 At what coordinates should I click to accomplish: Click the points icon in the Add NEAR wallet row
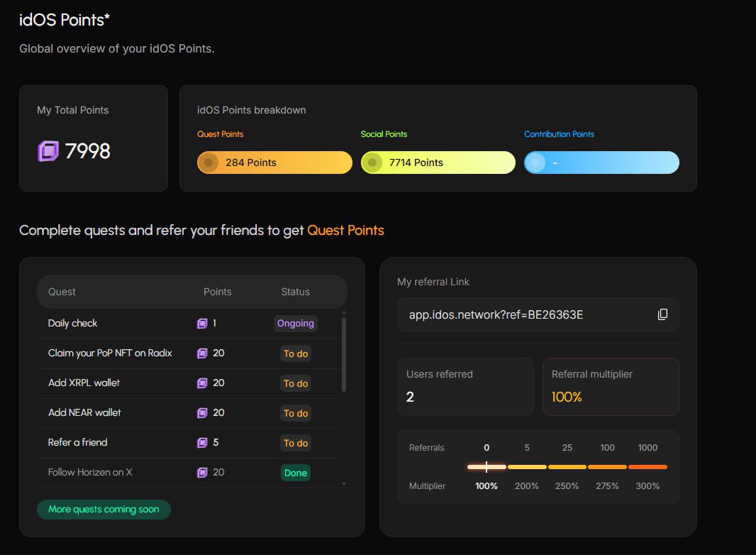[x=202, y=413]
